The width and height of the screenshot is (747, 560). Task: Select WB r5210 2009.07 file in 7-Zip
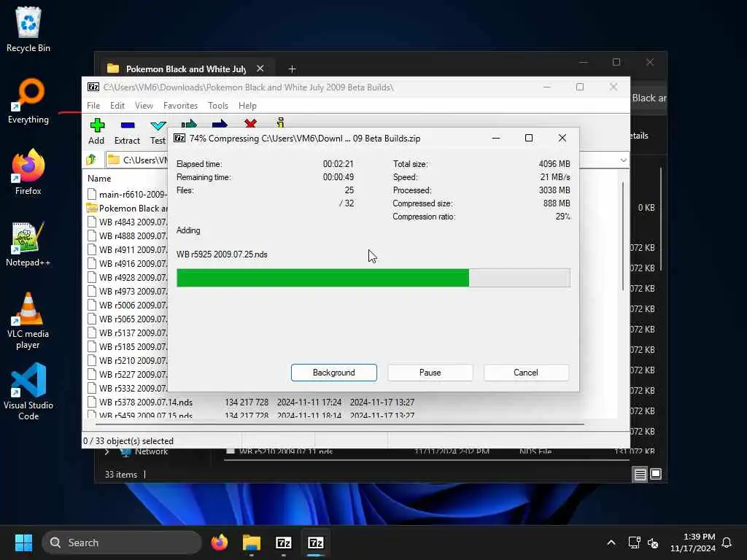coord(127,360)
